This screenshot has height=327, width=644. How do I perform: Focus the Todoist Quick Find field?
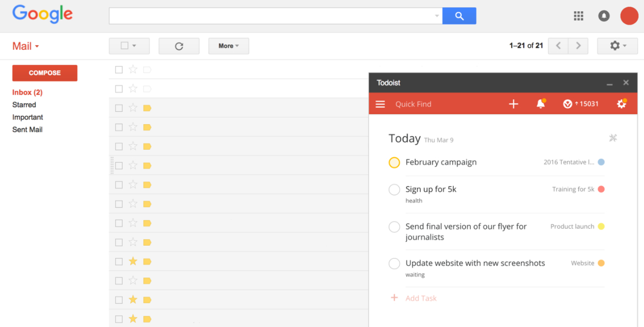[x=436, y=104]
